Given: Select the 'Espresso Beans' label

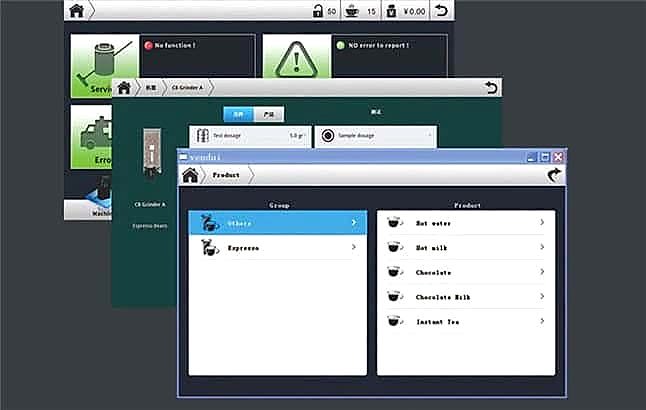Looking at the screenshot, I should pyautogui.click(x=150, y=226).
